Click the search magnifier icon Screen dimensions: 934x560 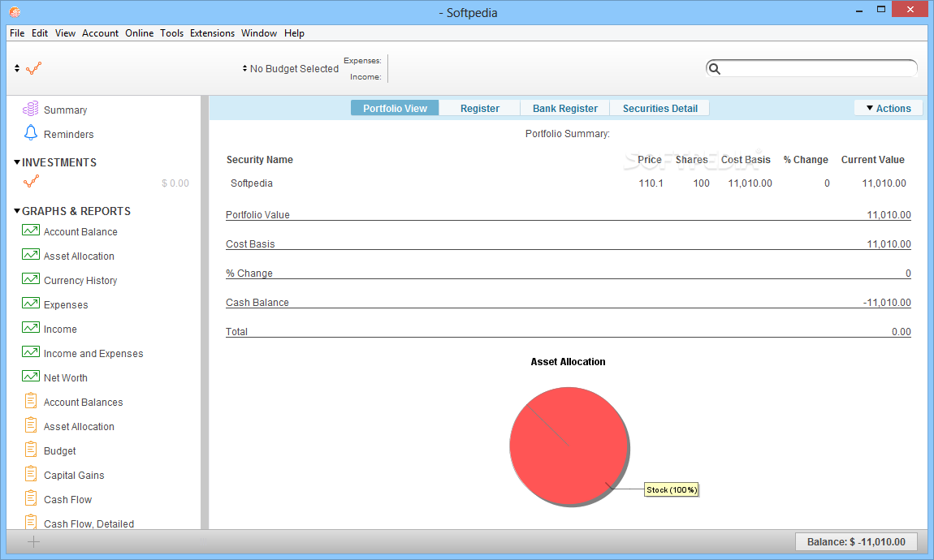click(x=715, y=69)
